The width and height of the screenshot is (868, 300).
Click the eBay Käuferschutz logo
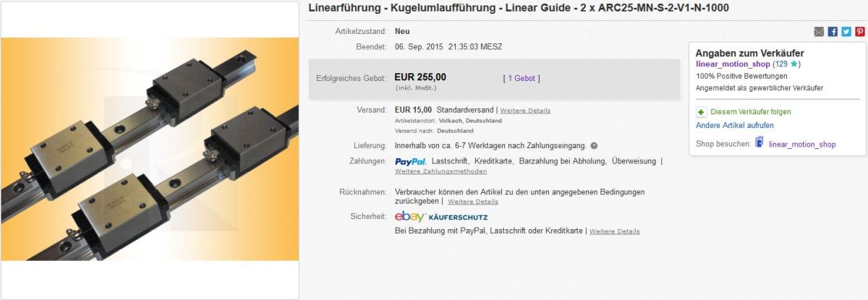441,216
